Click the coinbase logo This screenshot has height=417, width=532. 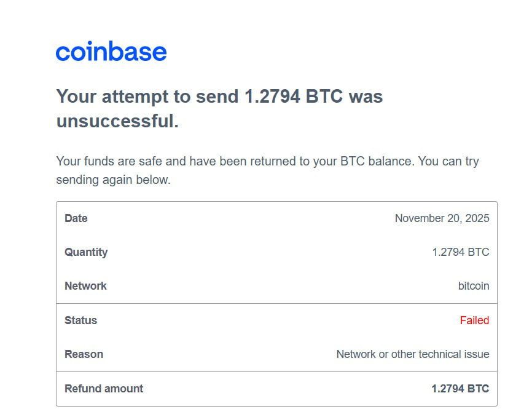click(111, 52)
